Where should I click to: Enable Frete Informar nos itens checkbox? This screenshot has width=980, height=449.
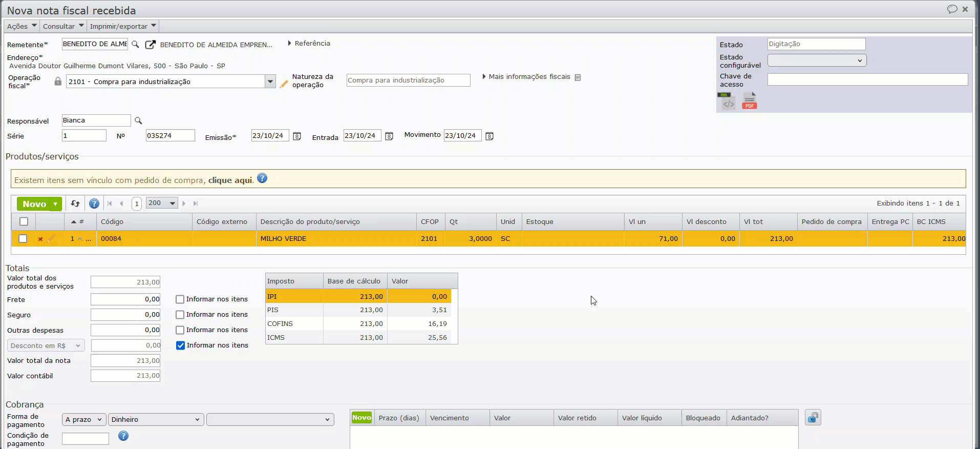click(180, 299)
